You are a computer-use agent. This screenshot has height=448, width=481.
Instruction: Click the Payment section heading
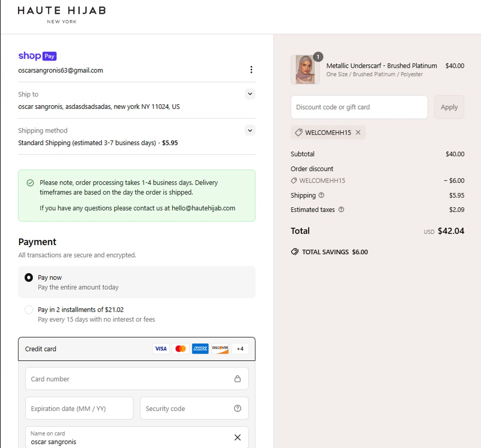point(37,242)
